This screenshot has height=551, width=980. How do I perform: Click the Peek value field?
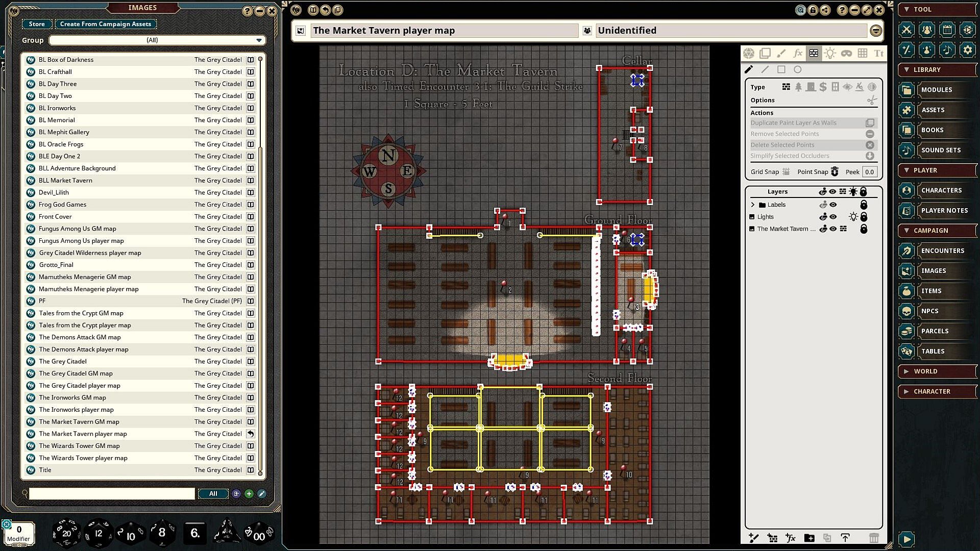point(870,172)
